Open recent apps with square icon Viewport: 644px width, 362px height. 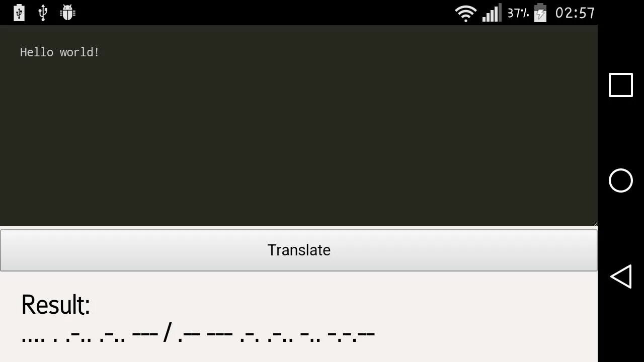click(621, 85)
